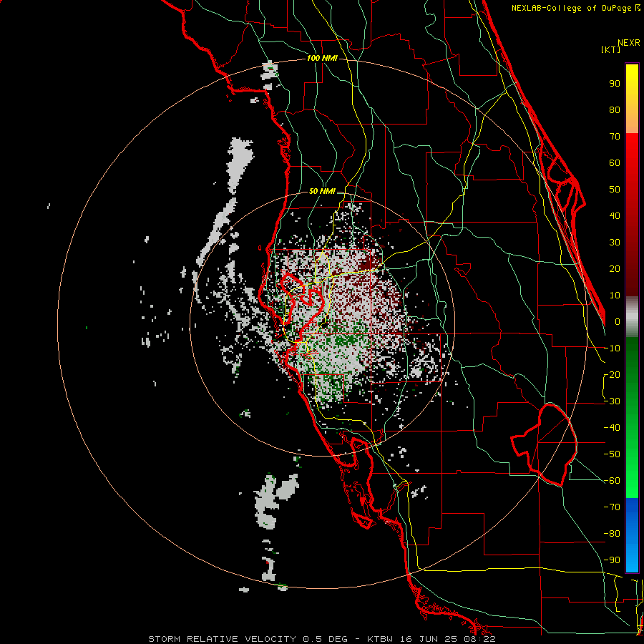This screenshot has width=644, height=644.
Task: Select the 0 value on velocity scale
Action: click(x=618, y=321)
